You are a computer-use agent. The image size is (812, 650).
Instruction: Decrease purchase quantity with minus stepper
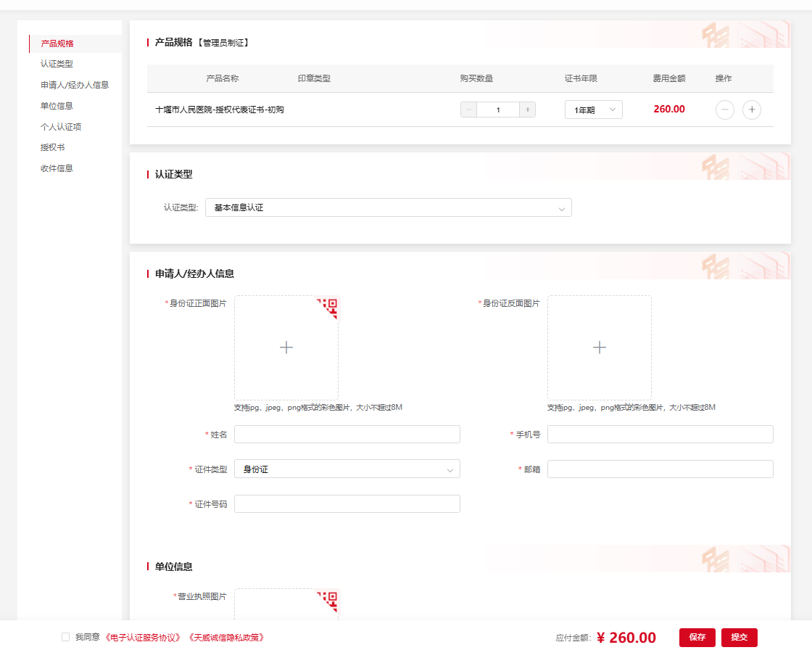469,110
